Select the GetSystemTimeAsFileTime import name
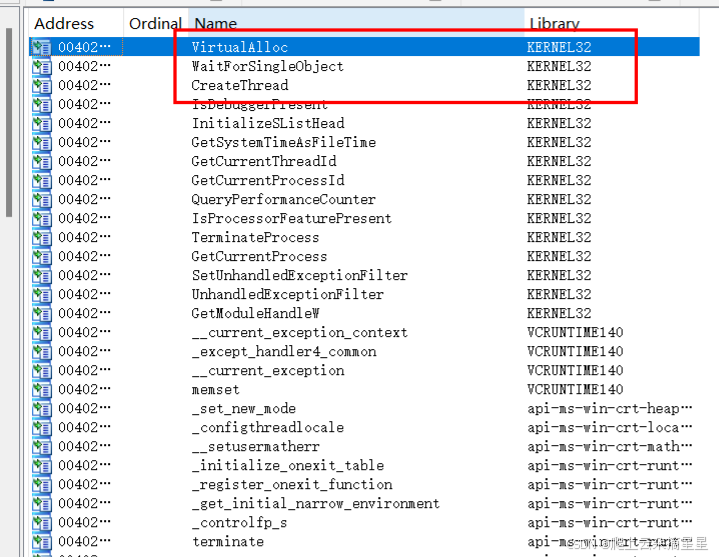 tap(284, 143)
